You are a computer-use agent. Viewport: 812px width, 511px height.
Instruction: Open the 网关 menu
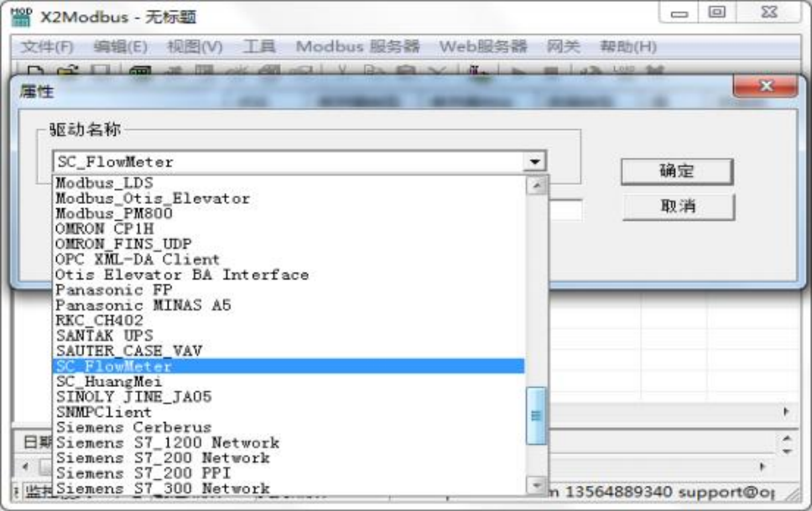point(564,47)
